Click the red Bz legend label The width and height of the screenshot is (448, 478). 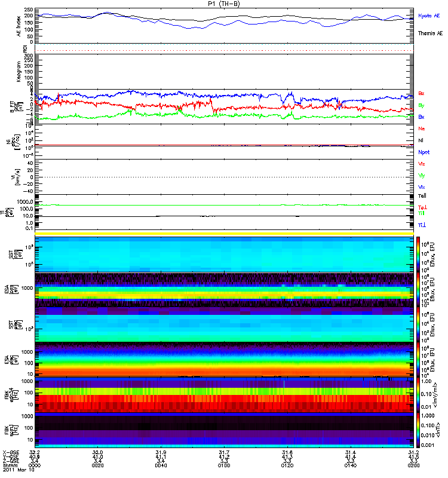(422, 94)
